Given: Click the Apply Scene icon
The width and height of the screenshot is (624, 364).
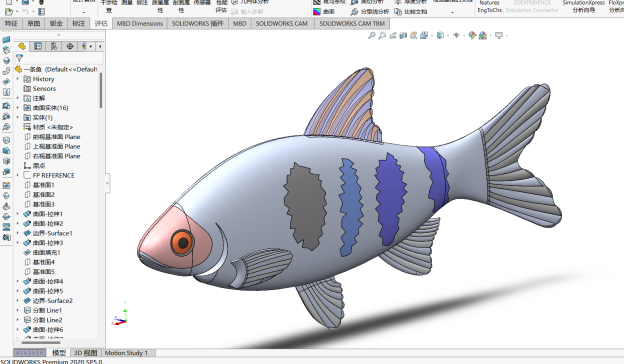Looking at the screenshot, I should pyautogui.click(x=483, y=35).
